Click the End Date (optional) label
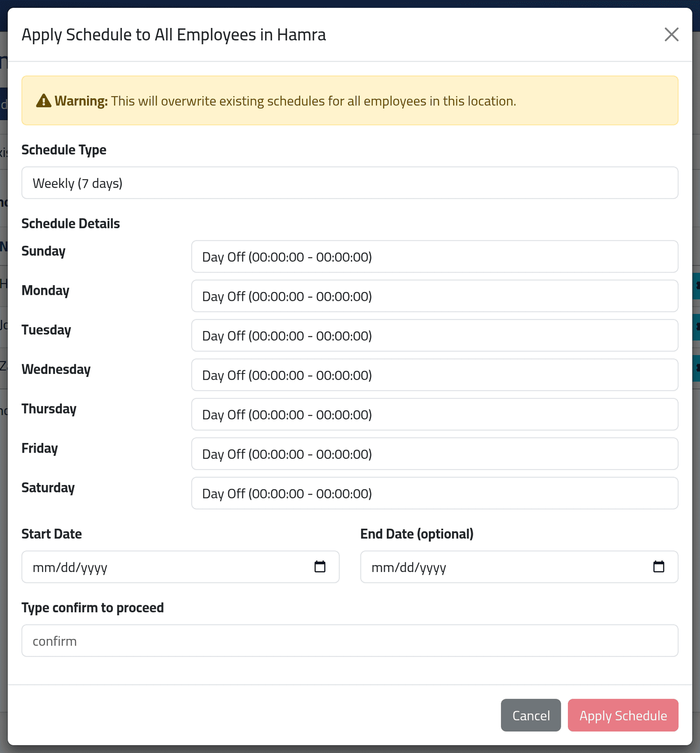 [416, 534]
